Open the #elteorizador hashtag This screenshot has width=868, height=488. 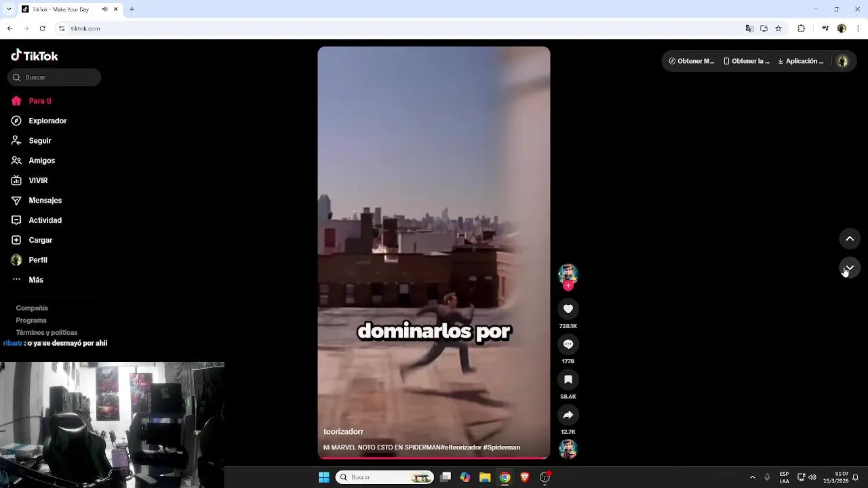(460, 447)
